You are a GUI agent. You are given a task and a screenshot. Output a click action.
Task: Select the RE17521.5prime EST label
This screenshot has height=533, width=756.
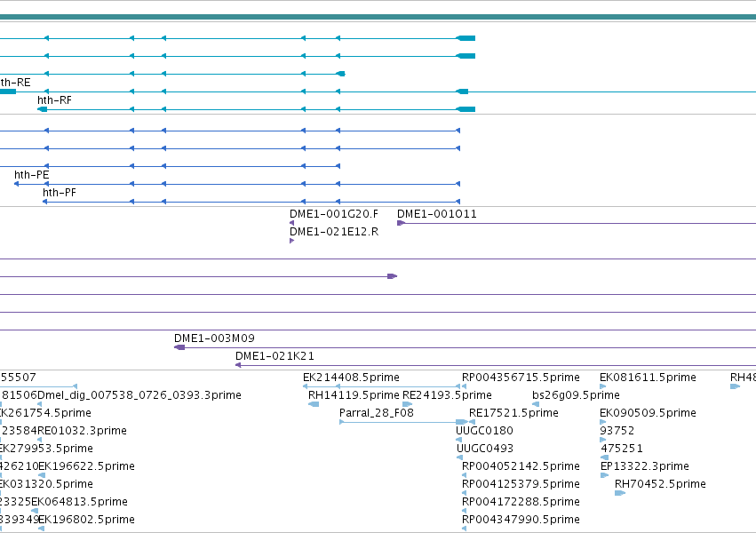(513, 413)
